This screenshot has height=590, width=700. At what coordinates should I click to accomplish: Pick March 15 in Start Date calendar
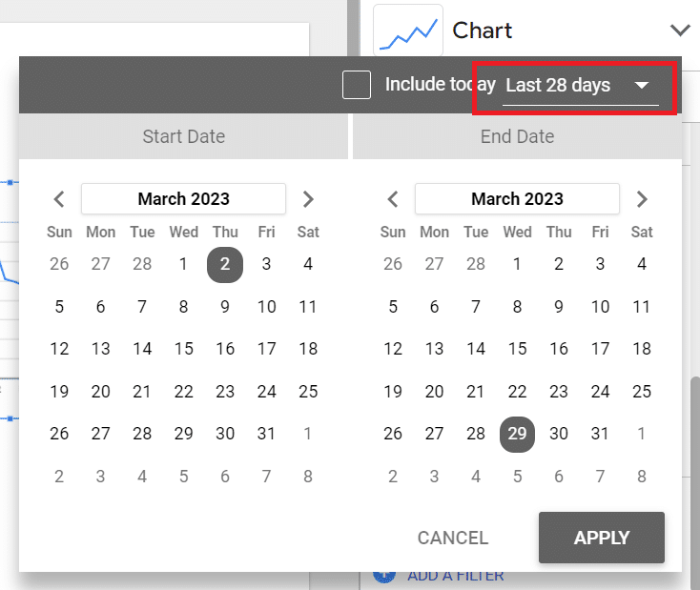184,349
